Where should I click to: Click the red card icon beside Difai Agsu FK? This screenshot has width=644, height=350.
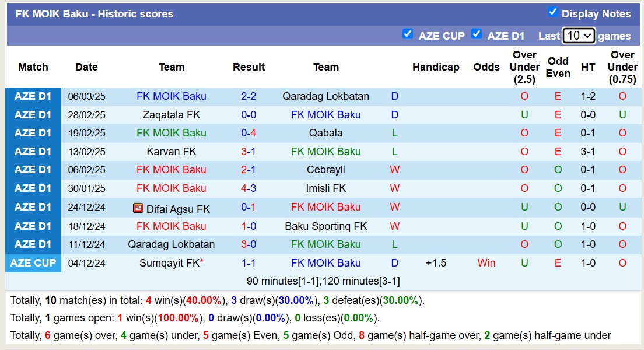(138, 208)
